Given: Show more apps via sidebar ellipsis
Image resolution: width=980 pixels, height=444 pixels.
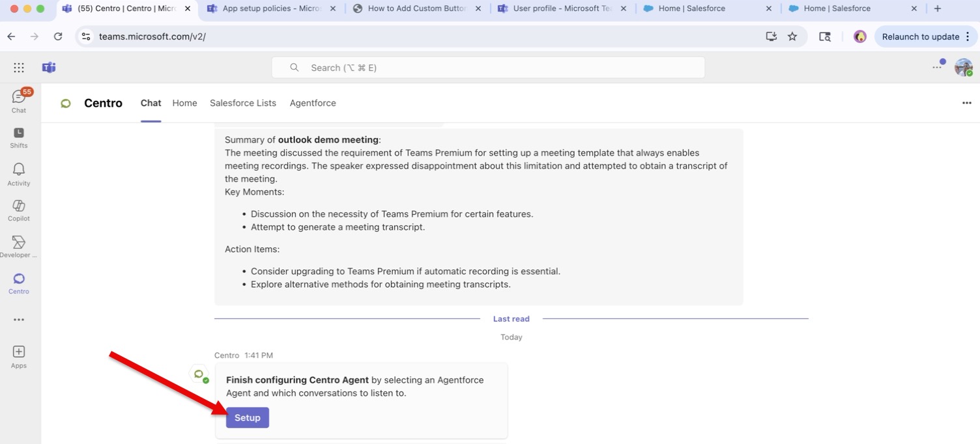Looking at the screenshot, I should tap(19, 320).
